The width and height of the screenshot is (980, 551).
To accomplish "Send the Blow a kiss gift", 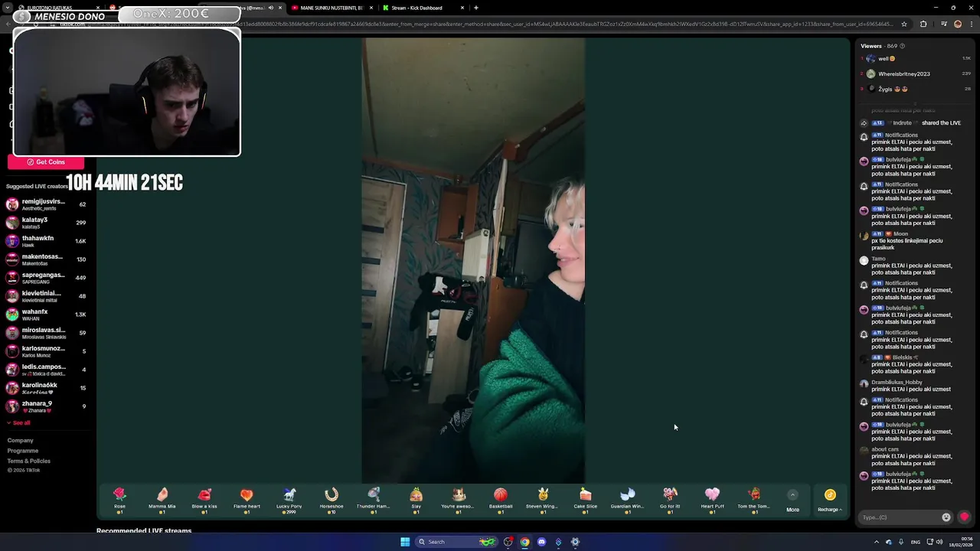I will [x=204, y=500].
